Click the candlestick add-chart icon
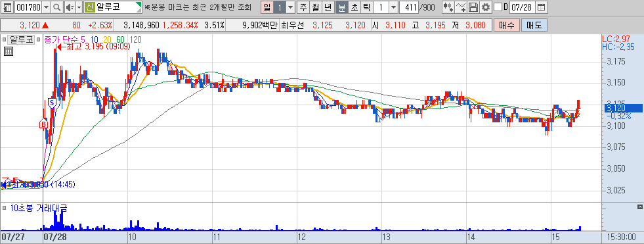The height and width of the screenshot is (244, 644). (x=448, y=7)
